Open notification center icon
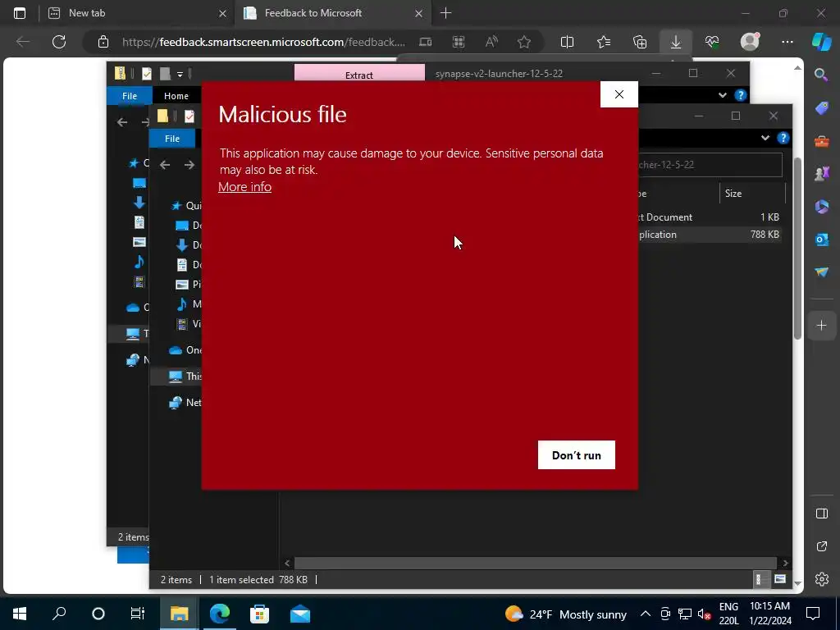 click(813, 614)
